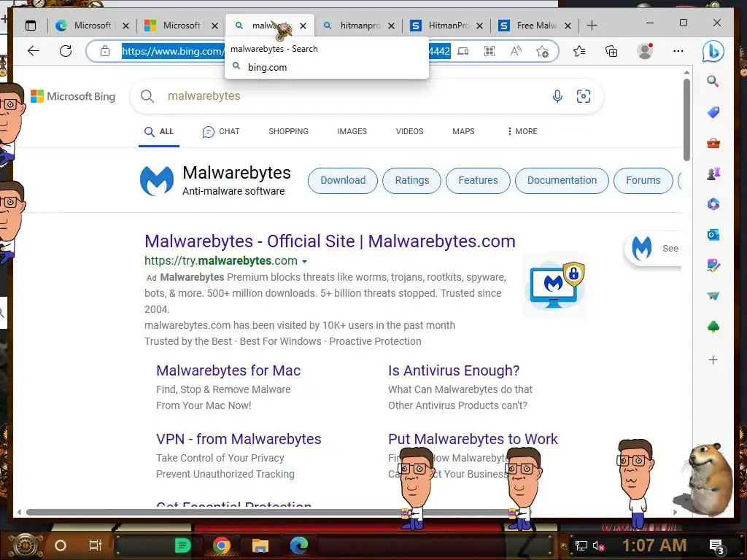Reload the page with Refresh icon
Image resolution: width=747 pixels, height=560 pixels.
66,51
